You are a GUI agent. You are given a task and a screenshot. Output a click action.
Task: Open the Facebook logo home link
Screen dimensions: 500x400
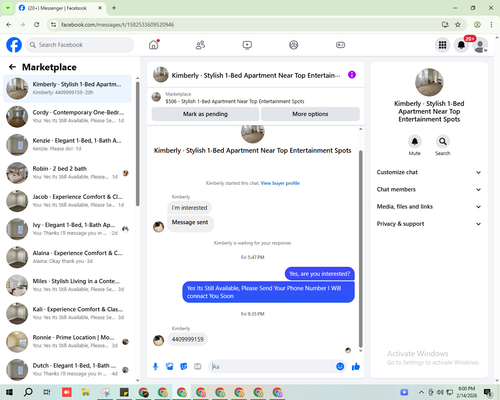[x=14, y=45]
